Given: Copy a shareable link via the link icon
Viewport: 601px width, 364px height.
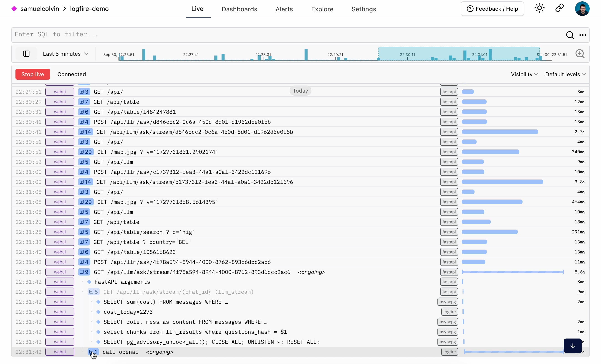Looking at the screenshot, I should [559, 8].
